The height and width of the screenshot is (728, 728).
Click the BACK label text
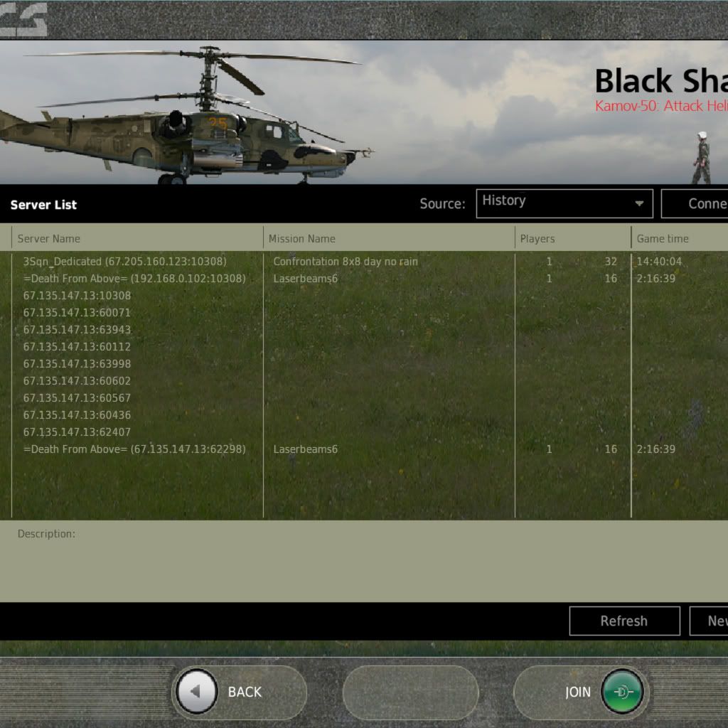[x=245, y=692]
